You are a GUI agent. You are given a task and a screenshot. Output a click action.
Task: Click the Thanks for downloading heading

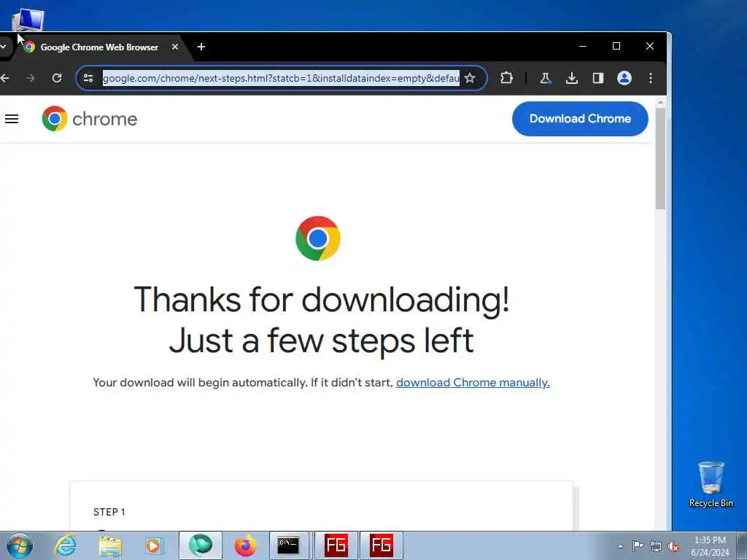click(x=322, y=319)
